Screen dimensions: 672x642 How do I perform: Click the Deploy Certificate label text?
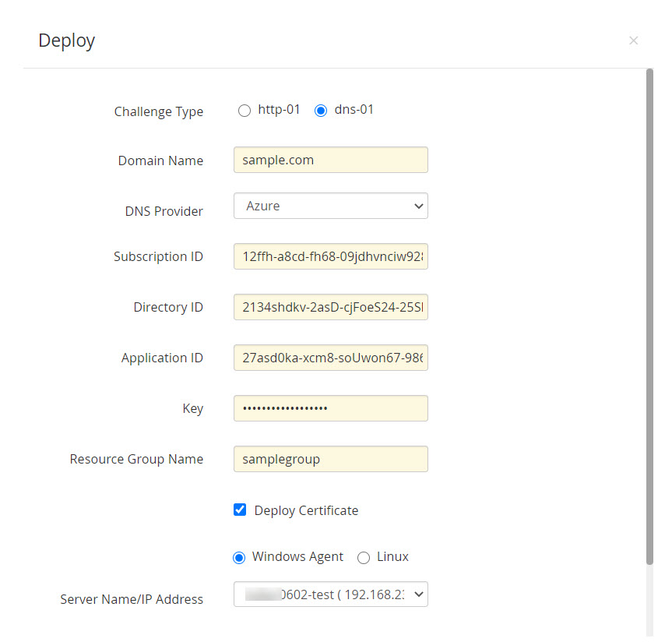(x=306, y=510)
